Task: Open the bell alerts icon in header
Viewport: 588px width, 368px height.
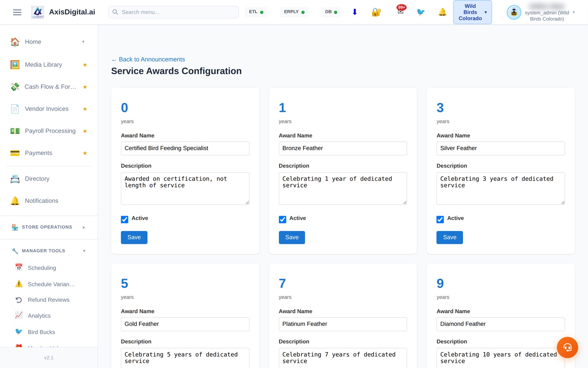Action: point(442,12)
